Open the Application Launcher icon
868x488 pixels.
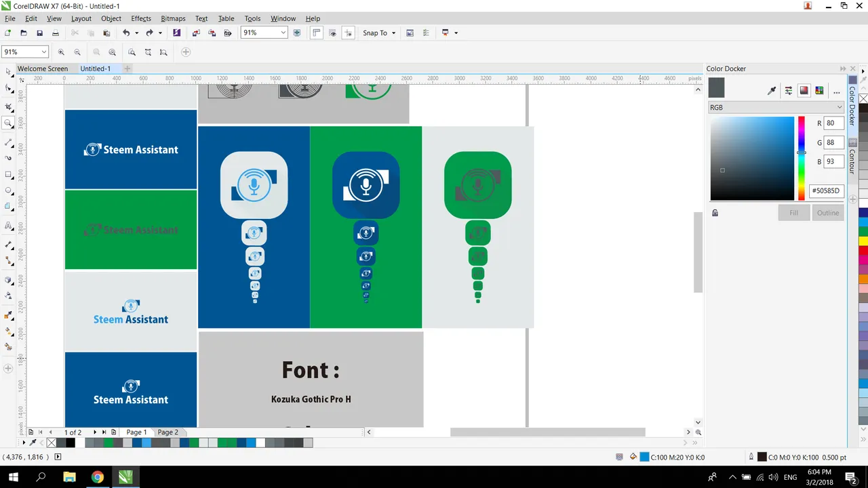point(446,33)
